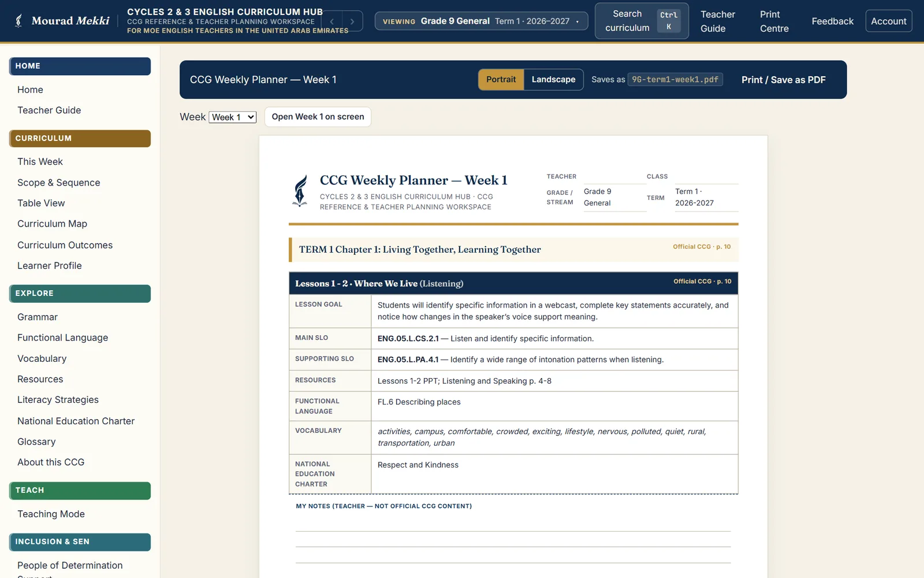Open Curriculum Map in sidebar
This screenshot has width=924, height=578.
tap(52, 224)
